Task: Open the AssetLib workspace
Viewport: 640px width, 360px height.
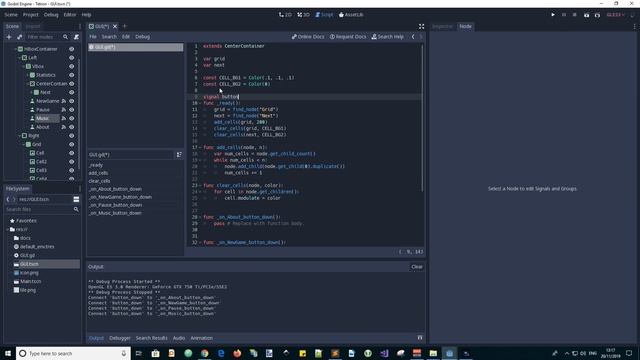Action: point(351,15)
